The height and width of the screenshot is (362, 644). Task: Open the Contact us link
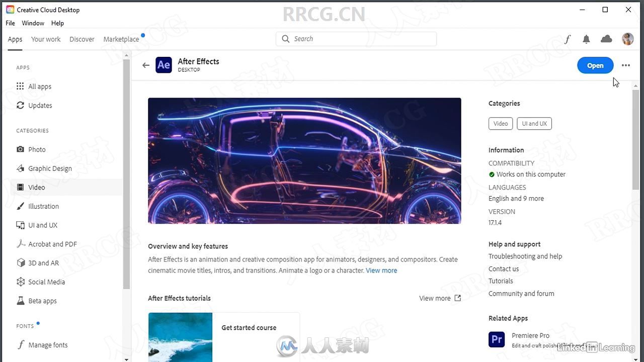pos(504,269)
